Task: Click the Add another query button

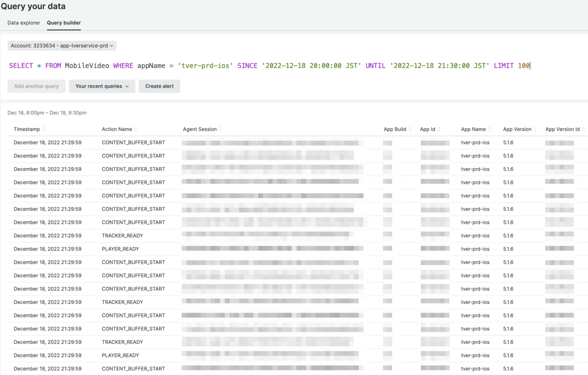Action: [x=36, y=86]
